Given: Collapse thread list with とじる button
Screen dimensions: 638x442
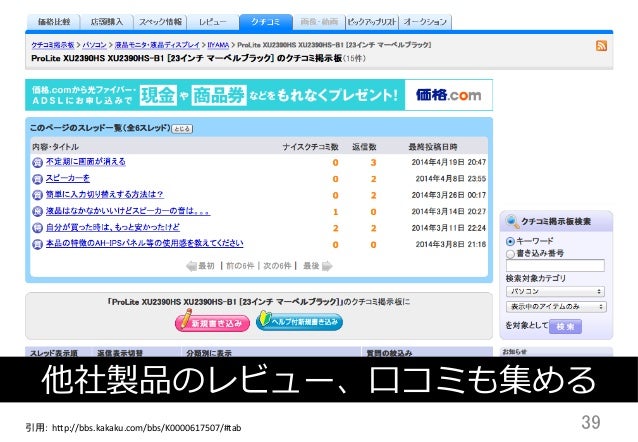Looking at the screenshot, I should pyautogui.click(x=182, y=129).
